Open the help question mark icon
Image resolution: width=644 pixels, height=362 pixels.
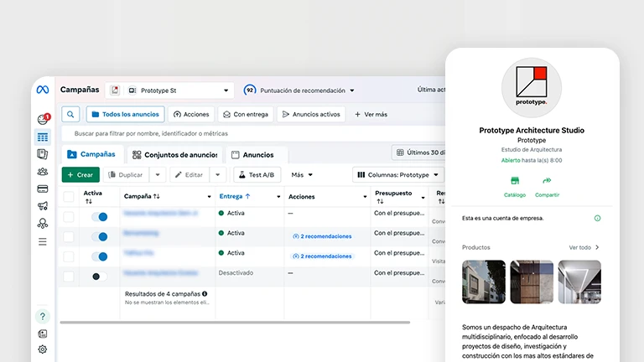pyautogui.click(x=43, y=316)
